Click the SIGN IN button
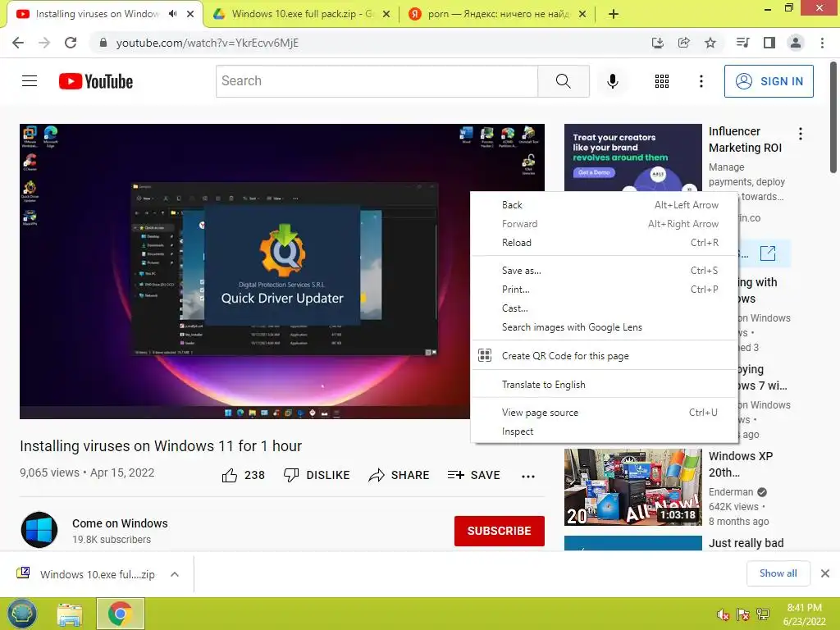Viewport: 840px width, 630px height. pyautogui.click(x=769, y=81)
